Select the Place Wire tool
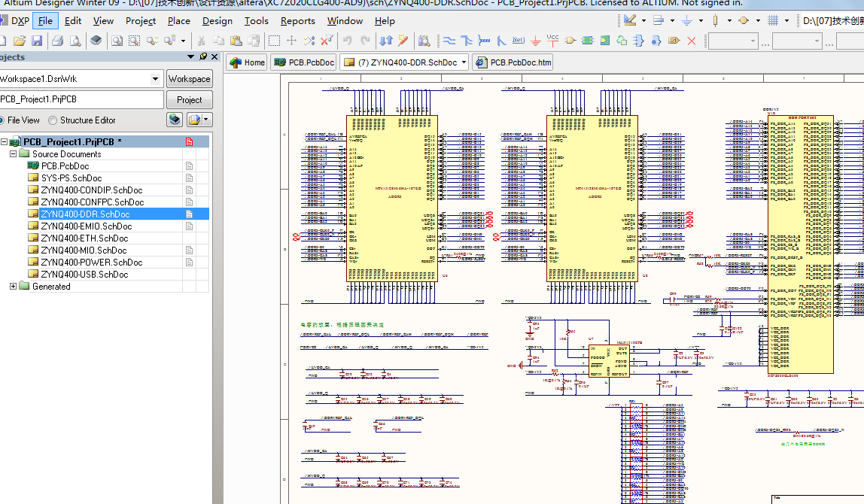This screenshot has height=504, width=864. click(449, 41)
